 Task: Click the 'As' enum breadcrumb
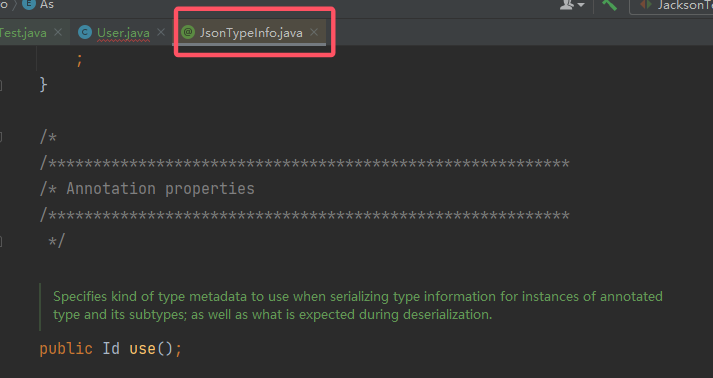(47, 5)
